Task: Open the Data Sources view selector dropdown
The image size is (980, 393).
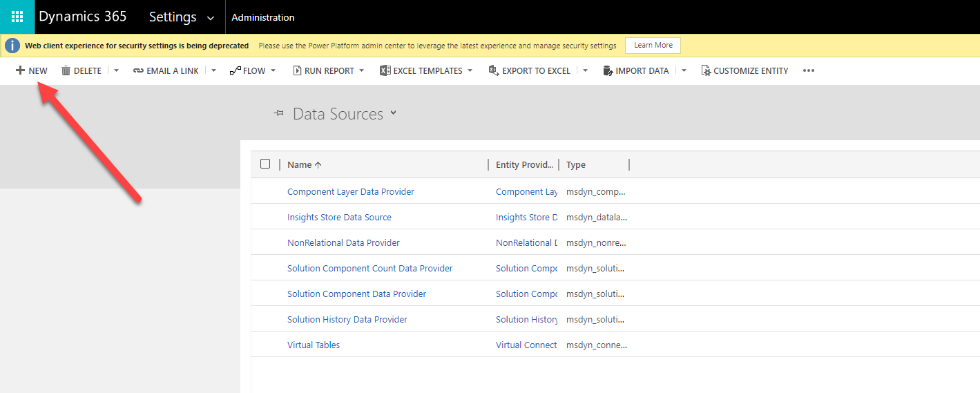Action: (x=394, y=113)
